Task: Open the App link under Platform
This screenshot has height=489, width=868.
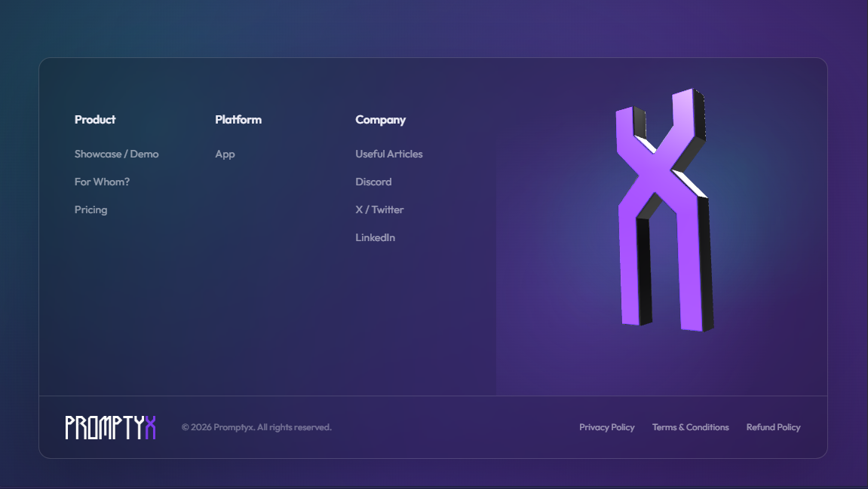Action: 225,154
